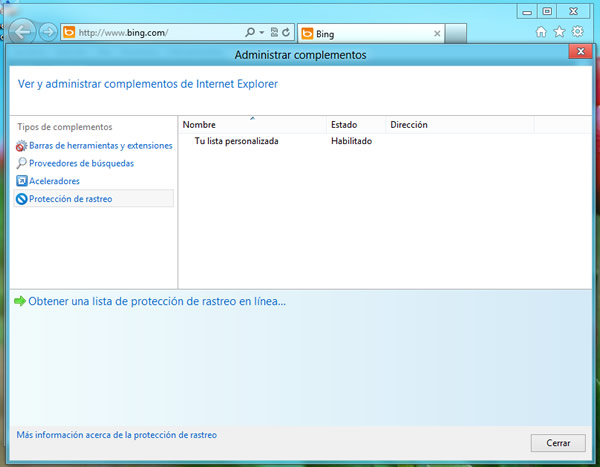Sort list by Nombre column header
This screenshot has width=600, height=467.
[252, 125]
